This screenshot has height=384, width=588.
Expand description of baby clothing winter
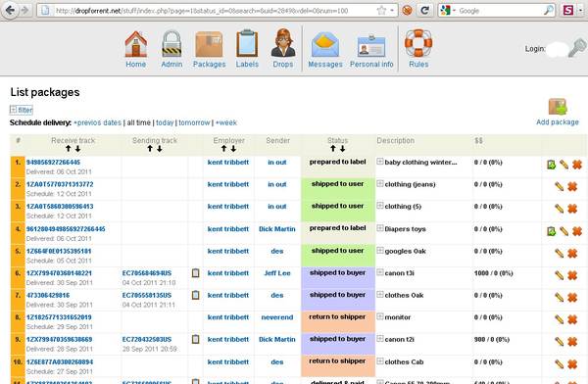tap(380, 162)
